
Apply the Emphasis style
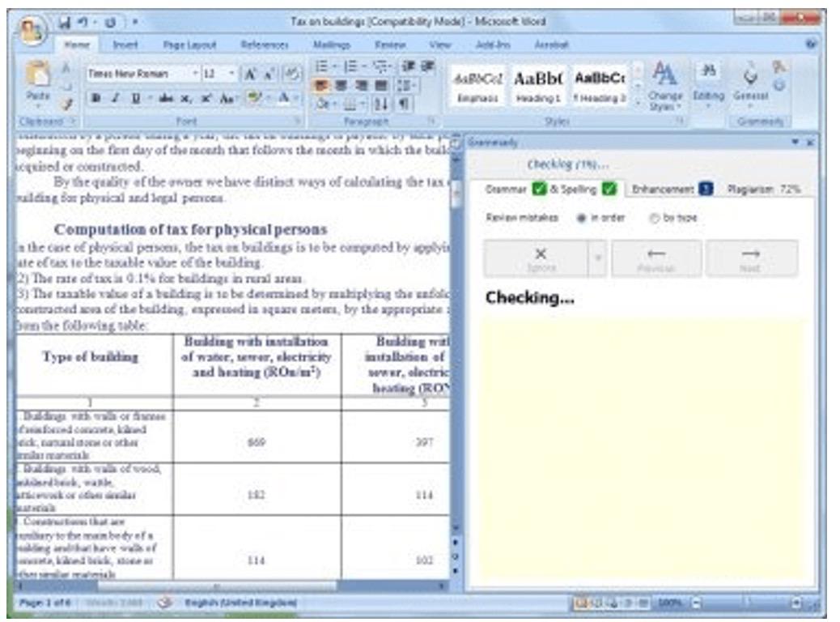(x=477, y=86)
